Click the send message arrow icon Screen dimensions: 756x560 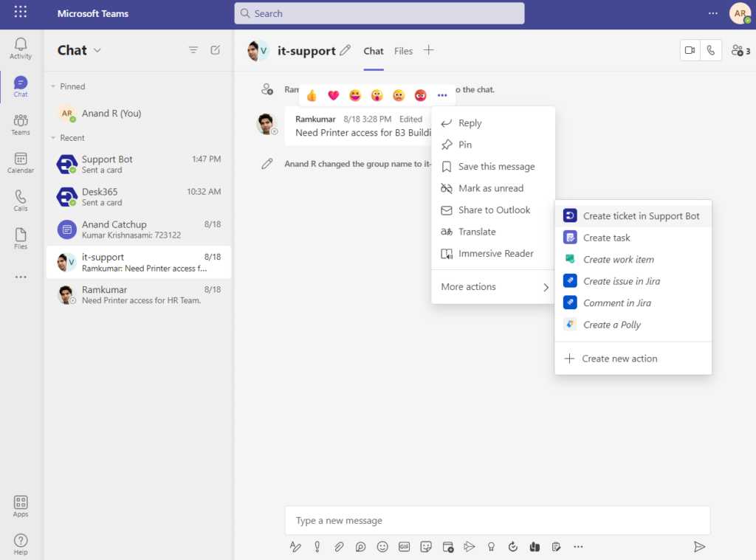tap(699, 547)
